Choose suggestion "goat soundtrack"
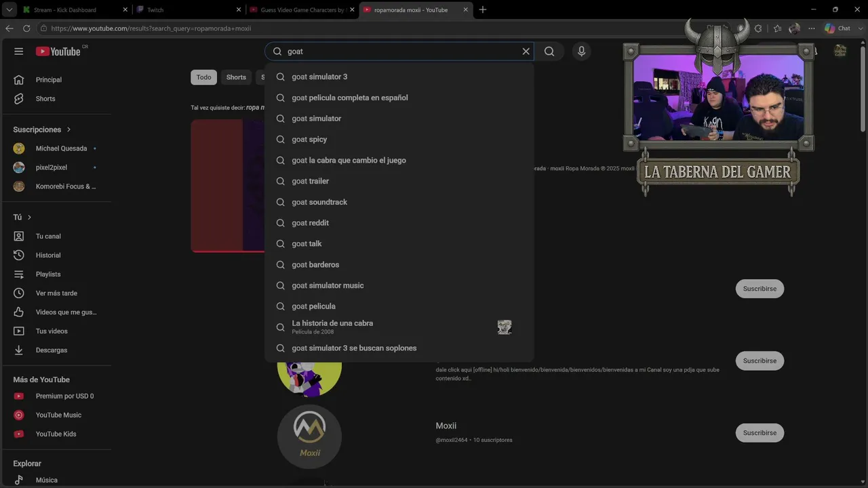 click(399, 202)
